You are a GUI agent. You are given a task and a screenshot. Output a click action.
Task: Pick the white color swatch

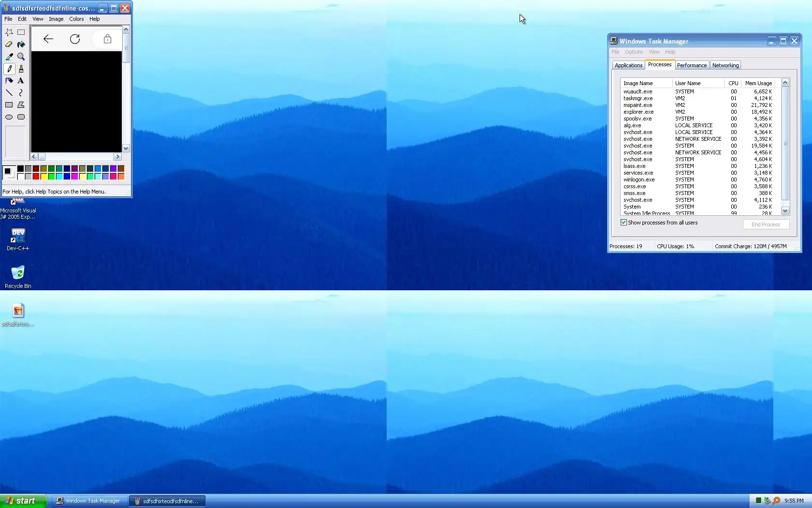(x=21, y=177)
